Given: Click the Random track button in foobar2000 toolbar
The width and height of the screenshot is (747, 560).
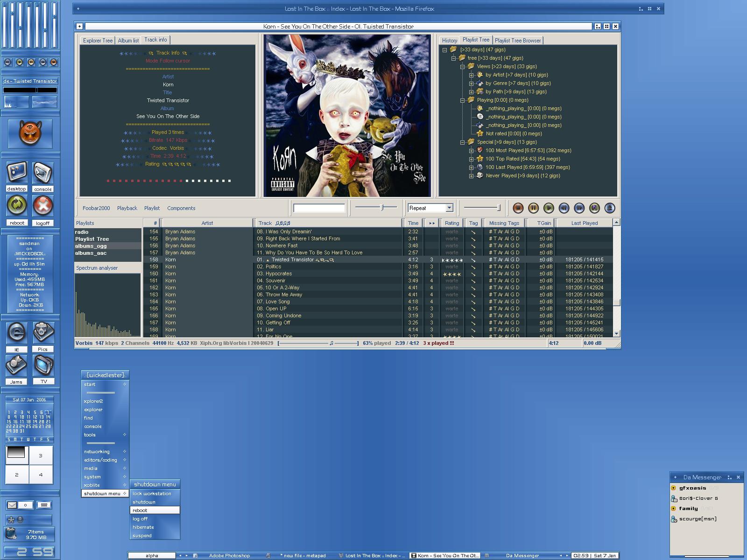Looking at the screenshot, I should 594,208.
